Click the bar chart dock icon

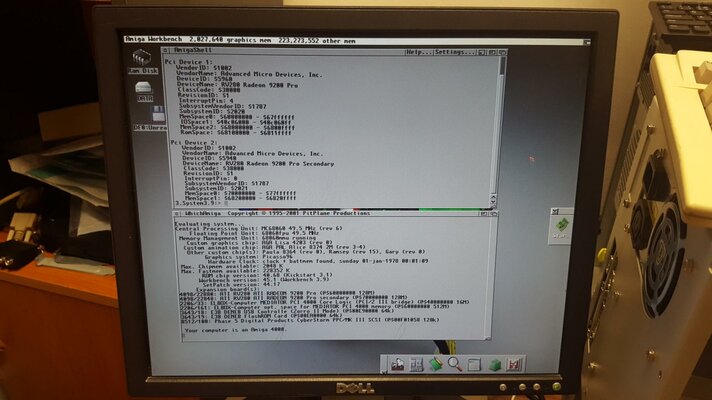(x=514, y=364)
